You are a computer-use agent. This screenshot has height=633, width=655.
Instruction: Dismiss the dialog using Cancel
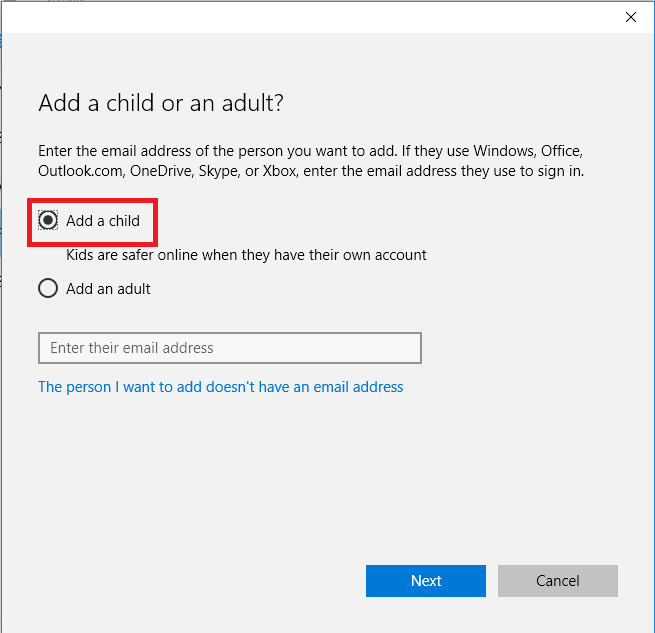[557, 581]
